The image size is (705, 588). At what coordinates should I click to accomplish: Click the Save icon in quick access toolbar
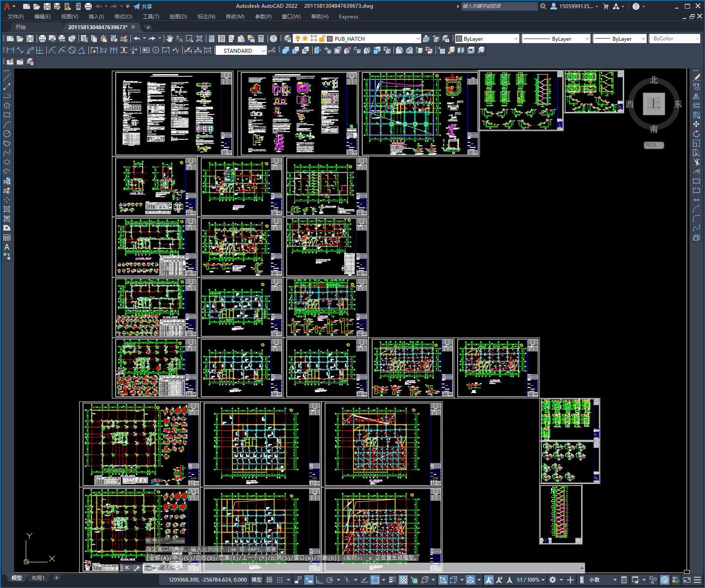tap(47, 6)
